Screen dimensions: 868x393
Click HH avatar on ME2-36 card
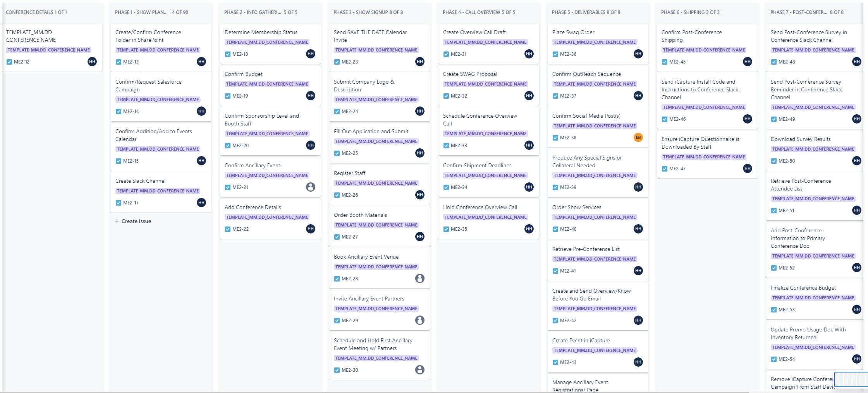[638, 54]
